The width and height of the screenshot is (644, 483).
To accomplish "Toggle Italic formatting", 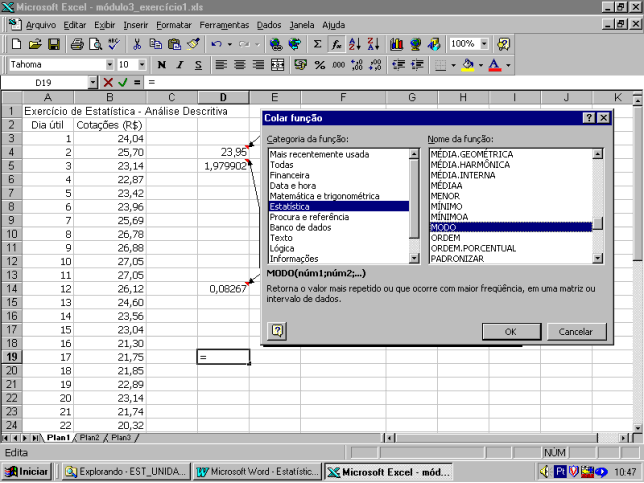I will (180, 64).
